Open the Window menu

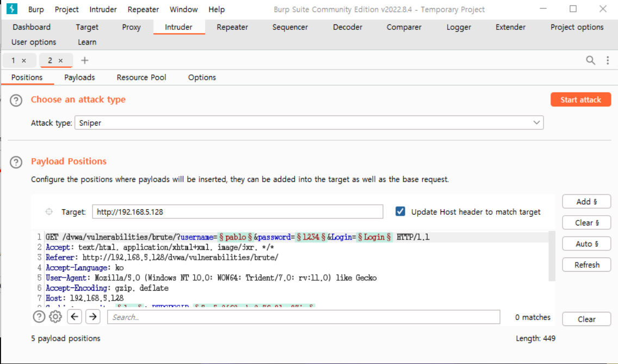point(184,9)
